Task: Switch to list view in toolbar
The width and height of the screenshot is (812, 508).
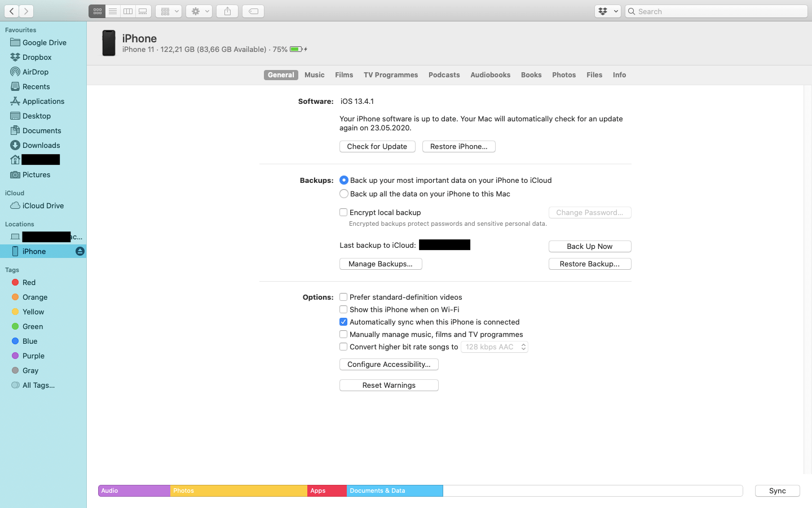Action: 113,11
